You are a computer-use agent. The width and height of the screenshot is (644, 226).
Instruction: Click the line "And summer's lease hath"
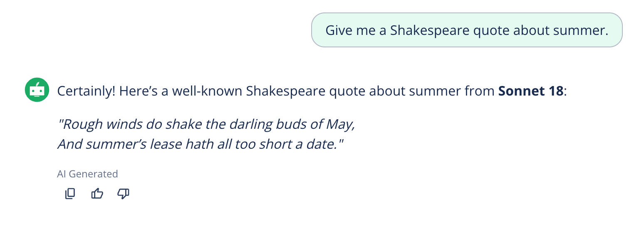[x=199, y=144]
